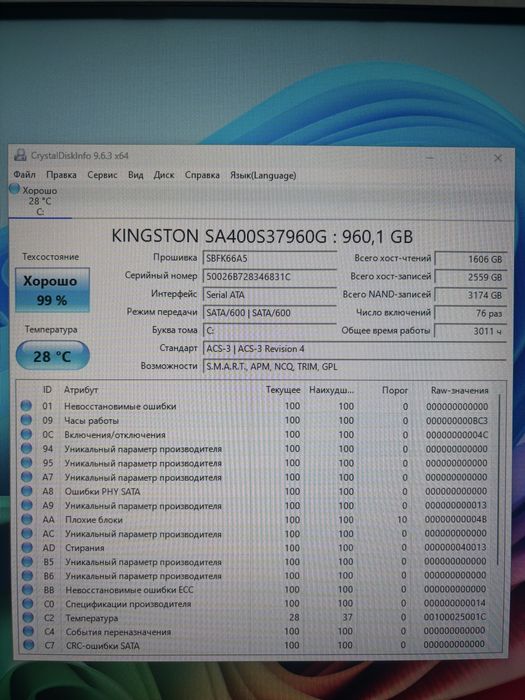The width and height of the screenshot is (525, 700).
Task: Click the Raw-значения column header
Action: 460,390
